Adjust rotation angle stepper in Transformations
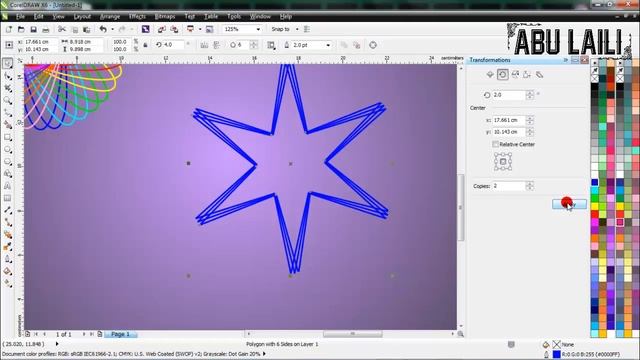The image size is (640, 360). pyautogui.click(x=529, y=95)
